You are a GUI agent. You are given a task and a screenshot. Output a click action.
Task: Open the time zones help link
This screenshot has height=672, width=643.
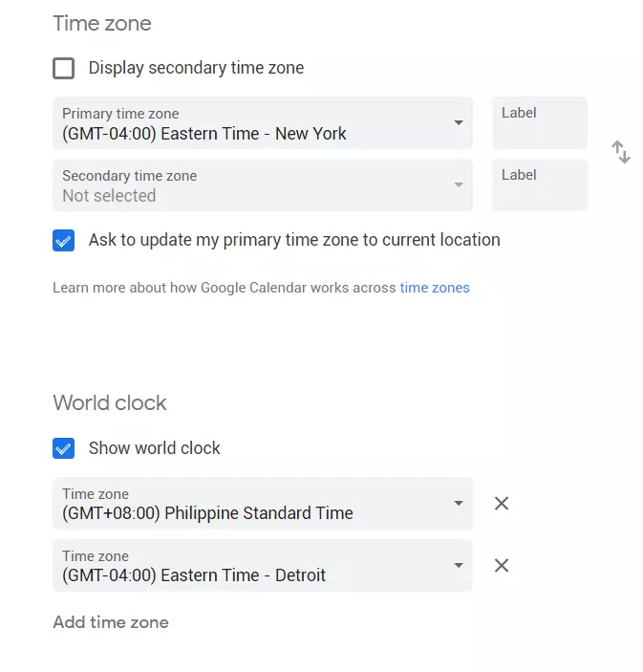(x=435, y=288)
